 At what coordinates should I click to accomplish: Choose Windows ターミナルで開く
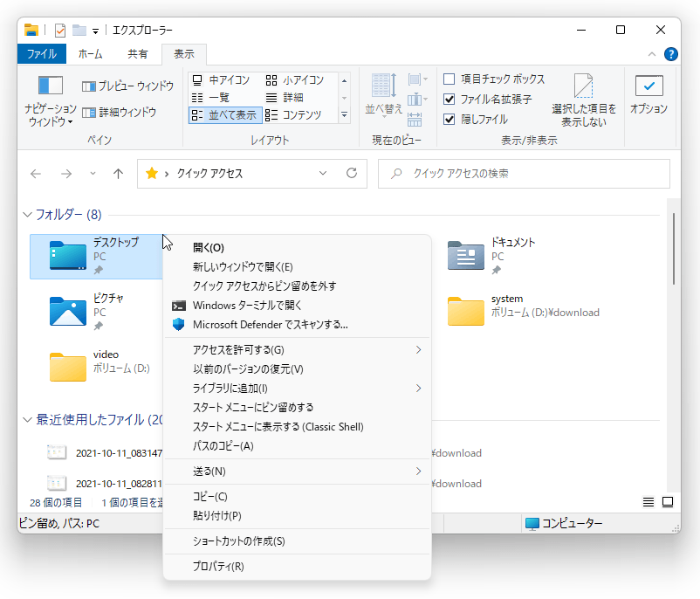297,305
